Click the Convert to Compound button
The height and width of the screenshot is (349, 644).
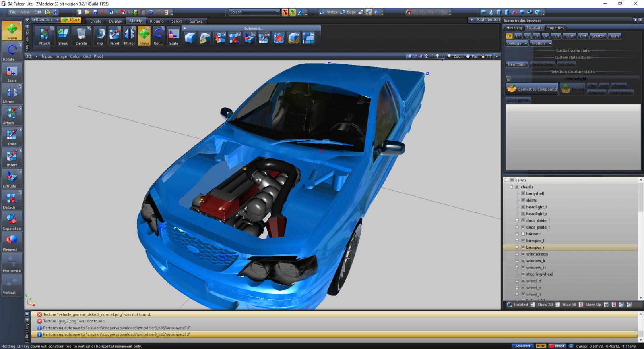point(532,89)
